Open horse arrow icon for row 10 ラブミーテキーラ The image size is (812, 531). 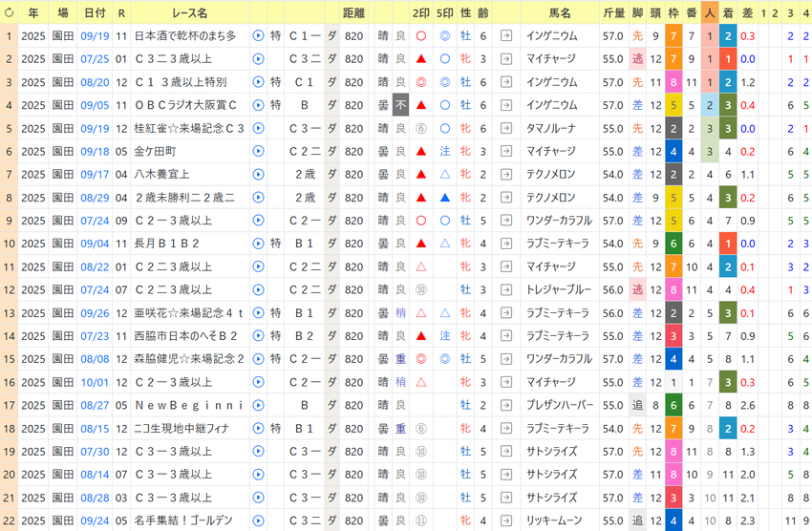pyautogui.click(x=506, y=244)
